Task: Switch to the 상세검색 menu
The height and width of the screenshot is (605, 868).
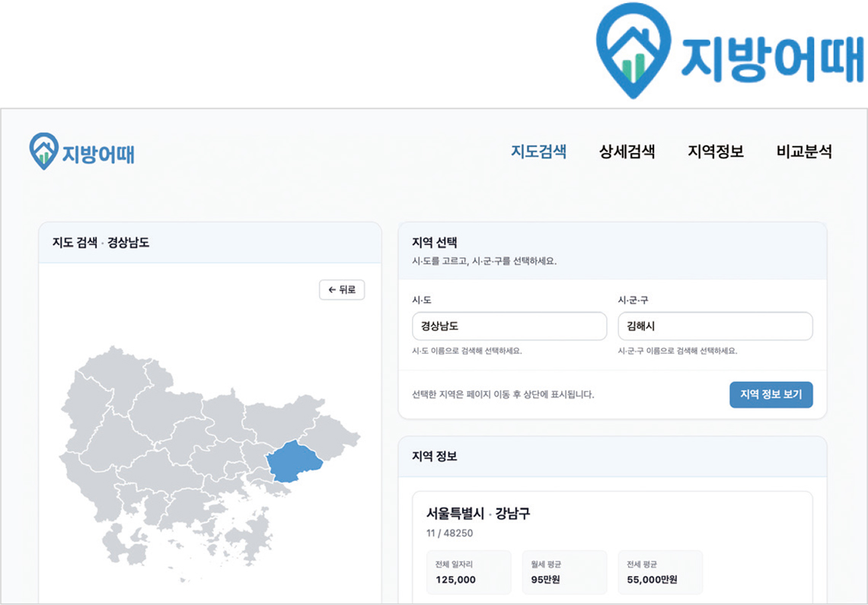Action: coord(627,151)
